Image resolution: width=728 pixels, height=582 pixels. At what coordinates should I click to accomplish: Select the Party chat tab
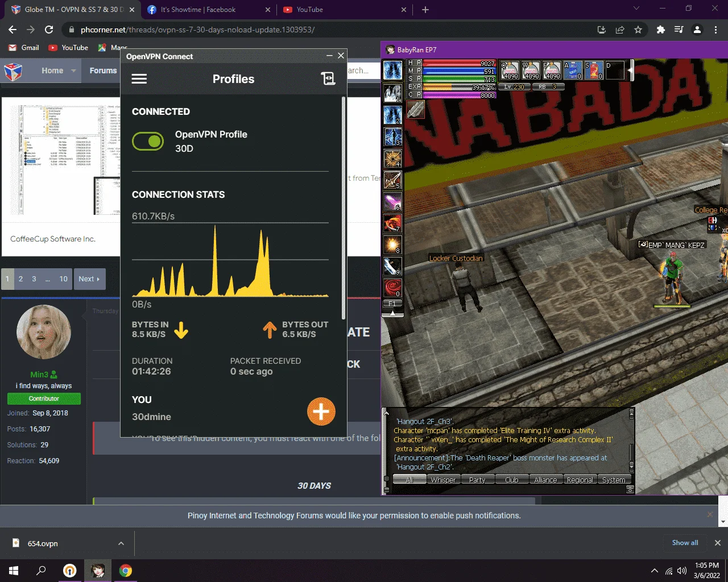tap(477, 480)
